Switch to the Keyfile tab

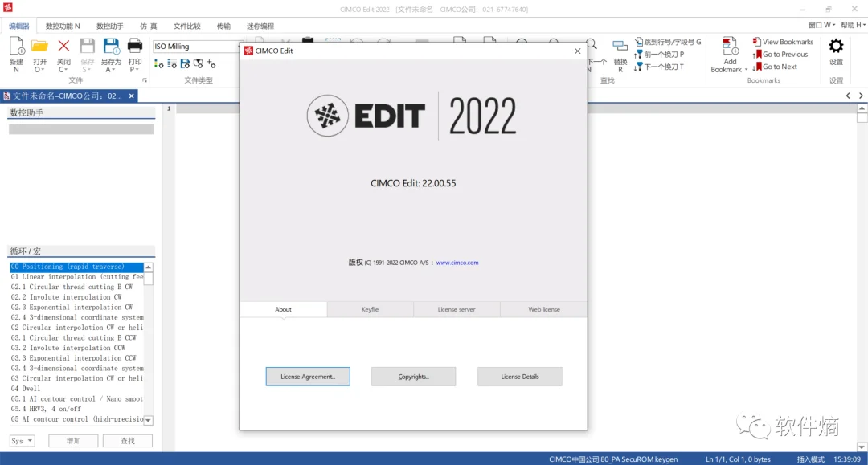[x=370, y=308]
